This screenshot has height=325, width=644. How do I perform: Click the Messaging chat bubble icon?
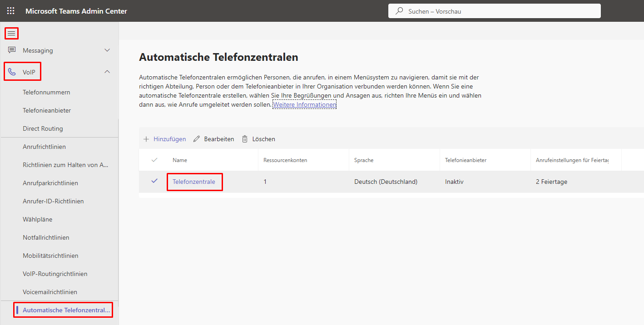tap(12, 50)
